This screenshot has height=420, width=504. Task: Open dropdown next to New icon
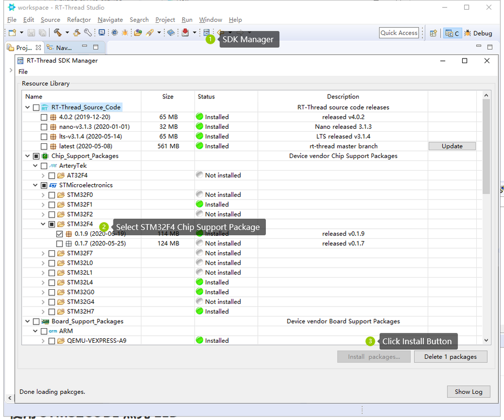tap(22, 32)
